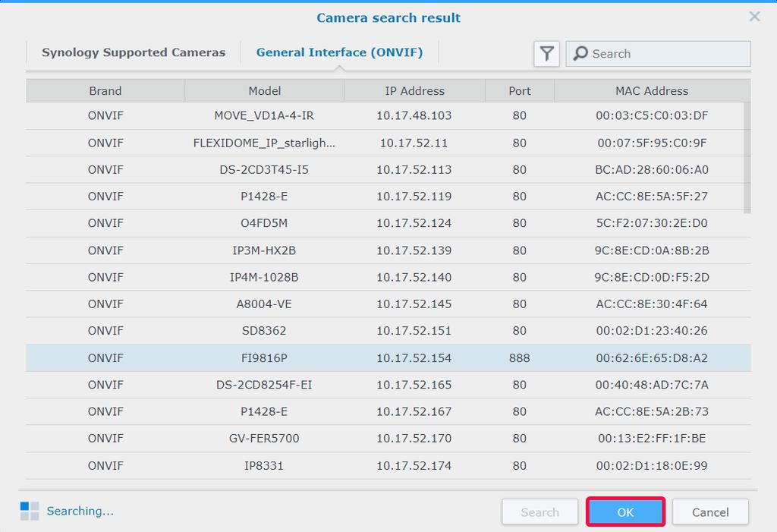This screenshot has width=777, height=532.
Task: Click IP address 10.17.52.140
Action: 414,278
